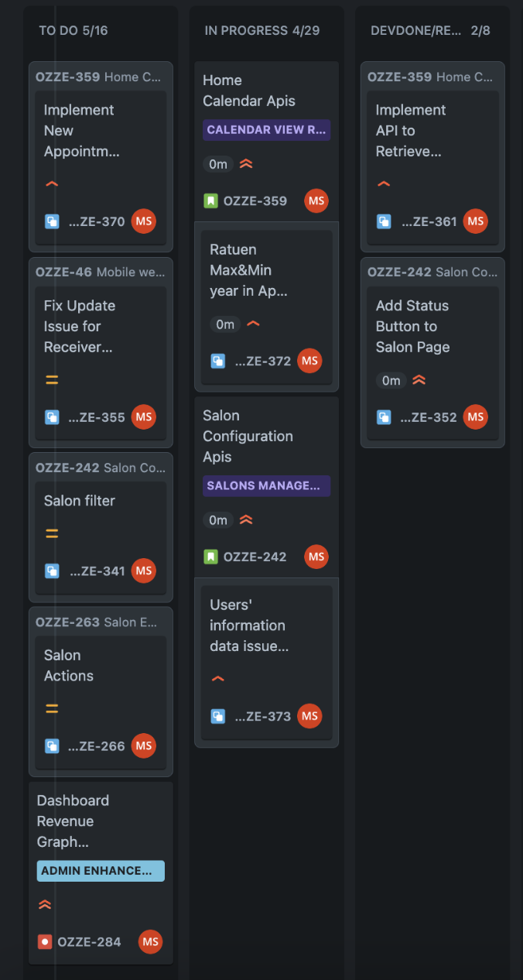This screenshot has width=523, height=980.
Task: Open the OZZE-263 parent issue link
Action: (67, 622)
